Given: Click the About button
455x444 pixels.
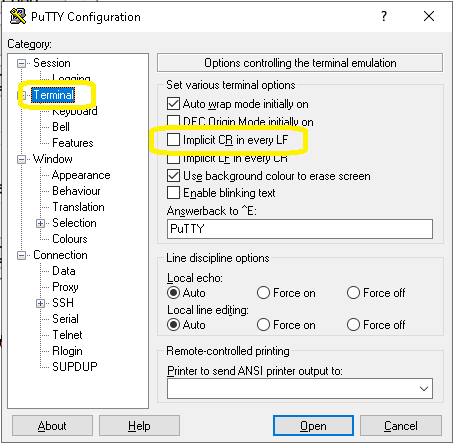Looking at the screenshot, I should [x=52, y=426].
